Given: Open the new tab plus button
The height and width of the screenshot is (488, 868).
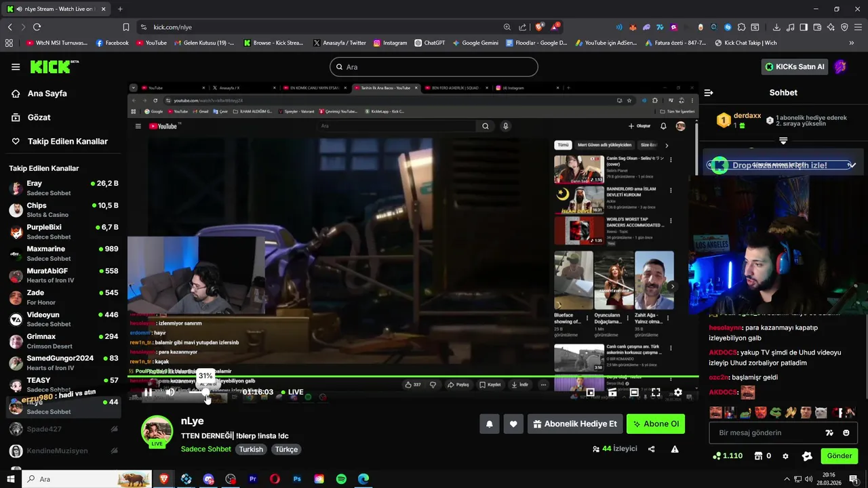Looking at the screenshot, I should click(x=120, y=9).
